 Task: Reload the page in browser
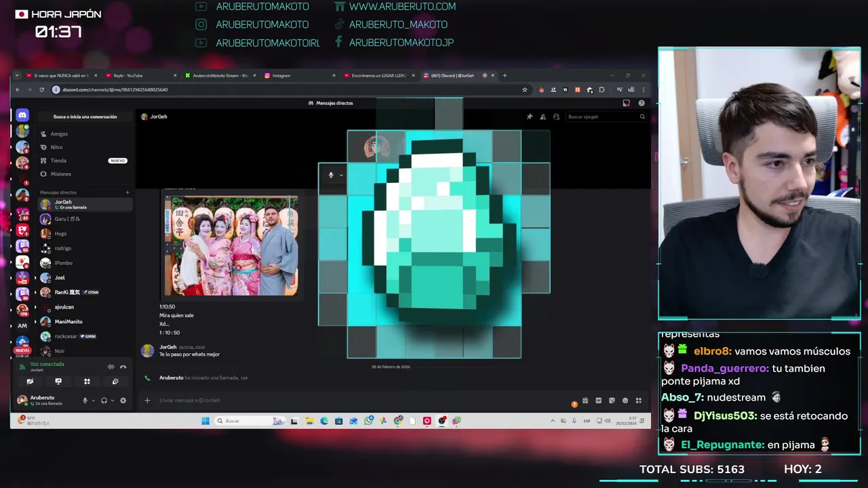click(x=41, y=89)
